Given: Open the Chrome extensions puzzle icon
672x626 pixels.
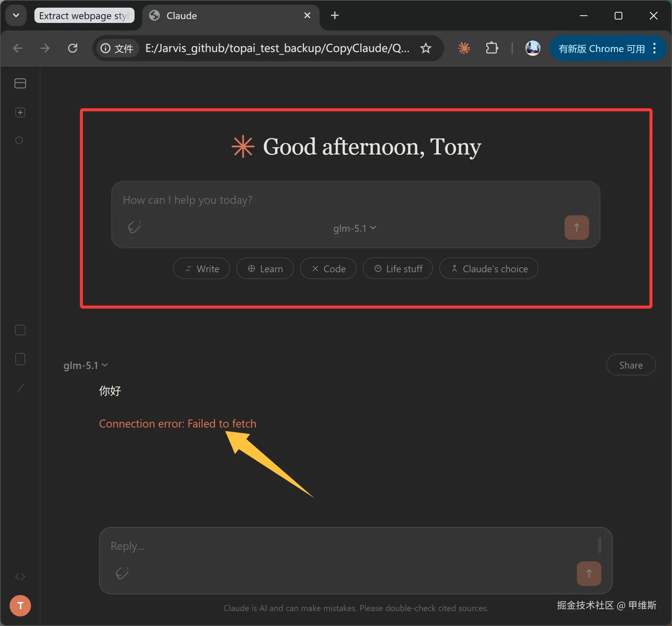Looking at the screenshot, I should tap(492, 48).
